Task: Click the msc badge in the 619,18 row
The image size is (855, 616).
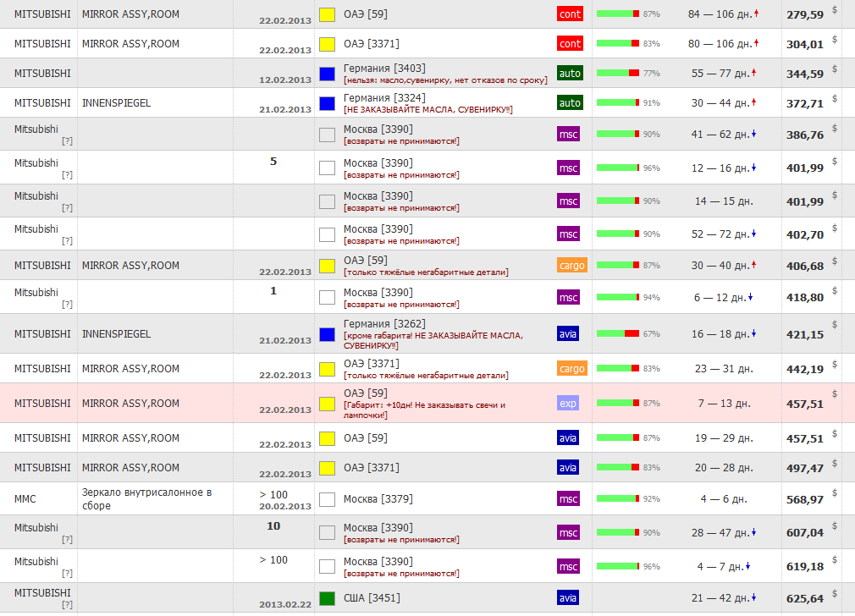Action: [x=568, y=566]
